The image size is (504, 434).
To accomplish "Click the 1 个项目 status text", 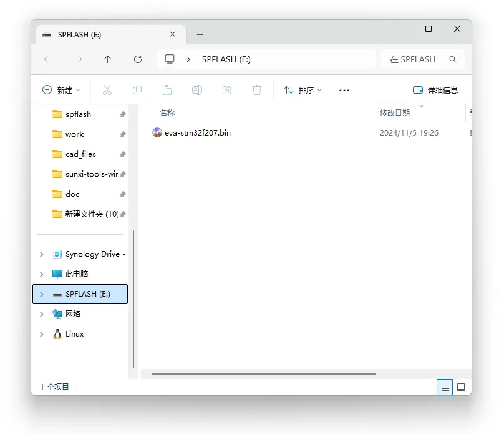I will 54,387.
